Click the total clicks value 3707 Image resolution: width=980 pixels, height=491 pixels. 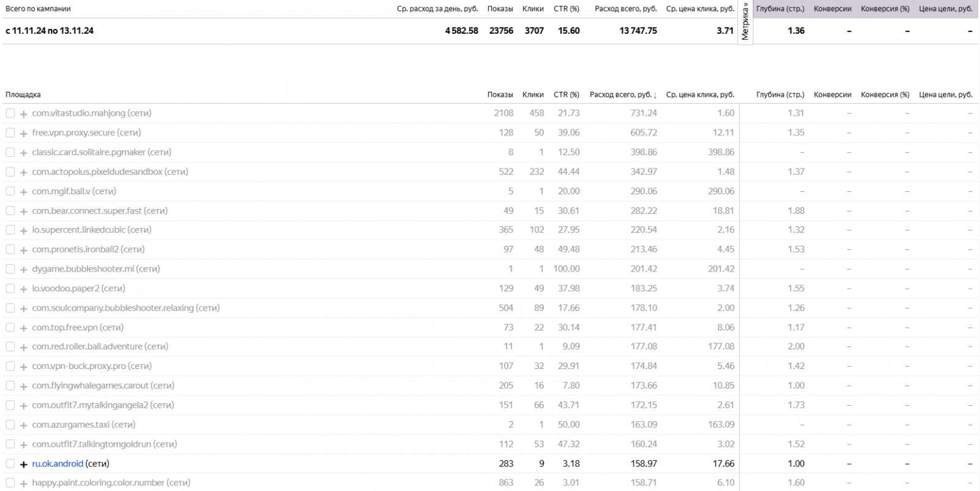pyautogui.click(x=534, y=31)
